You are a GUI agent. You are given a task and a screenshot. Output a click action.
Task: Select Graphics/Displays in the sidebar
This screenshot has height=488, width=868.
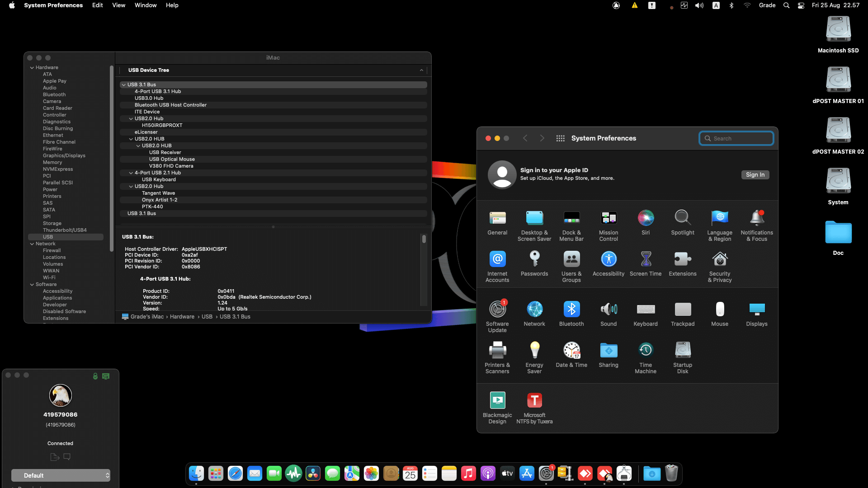click(64, 156)
